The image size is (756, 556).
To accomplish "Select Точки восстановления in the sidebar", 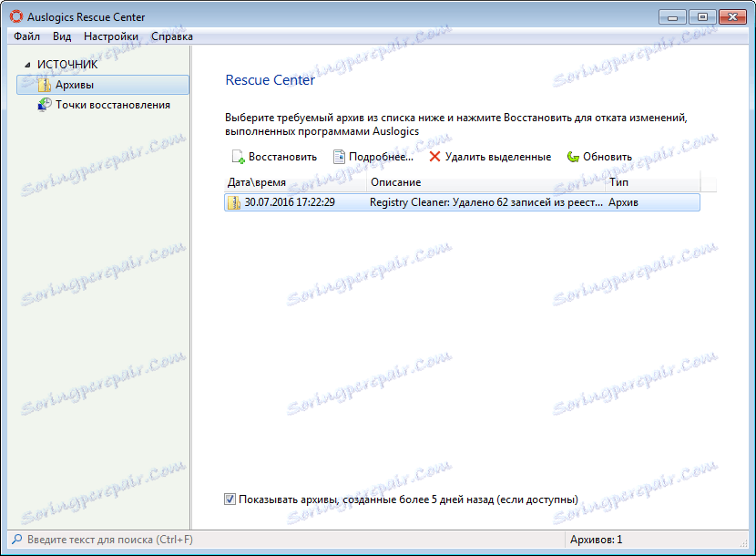I will tap(113, 105).
